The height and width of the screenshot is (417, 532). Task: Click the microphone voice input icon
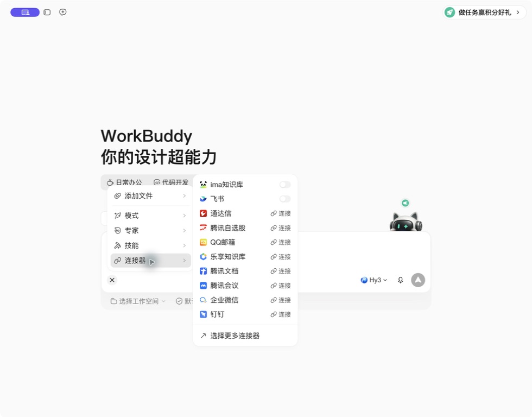(x=401, y=280)
